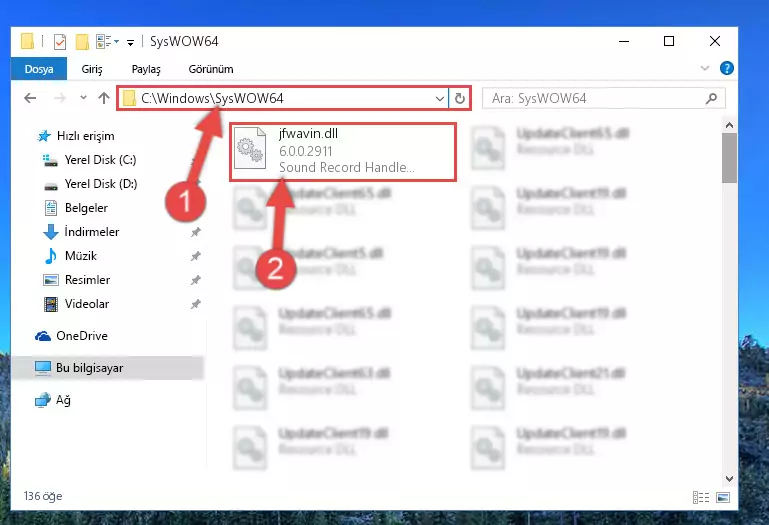Click the New folder icon in the quick access toolbar
Screen dimensions: 769x525
click(x=82, y=42)
